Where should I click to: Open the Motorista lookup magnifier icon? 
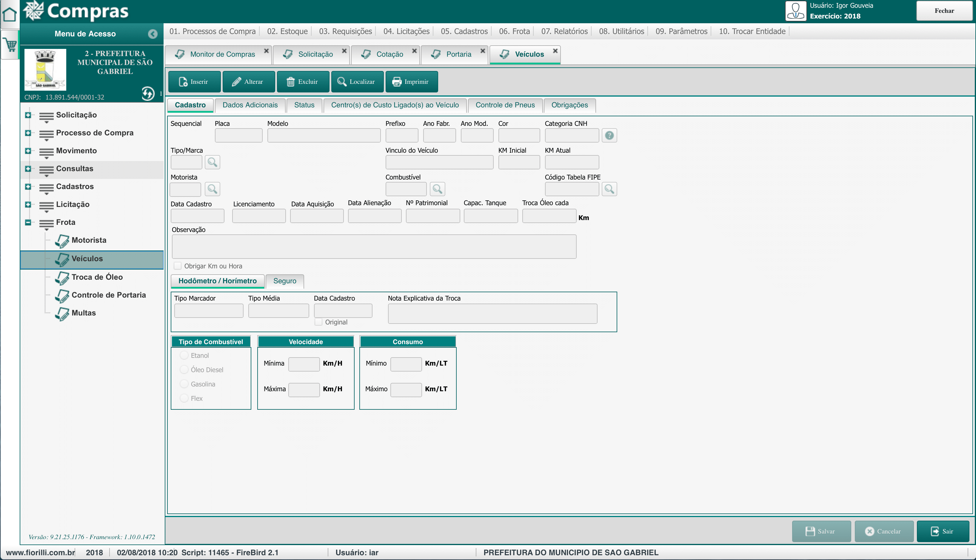click(212, 189)
